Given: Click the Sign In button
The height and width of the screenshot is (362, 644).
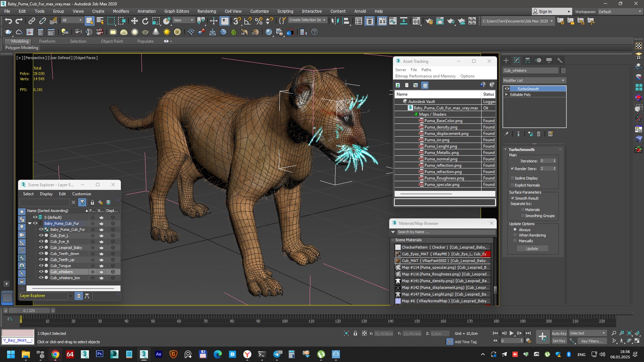Looking at the screenshot, I should click(x=551, y=11).
